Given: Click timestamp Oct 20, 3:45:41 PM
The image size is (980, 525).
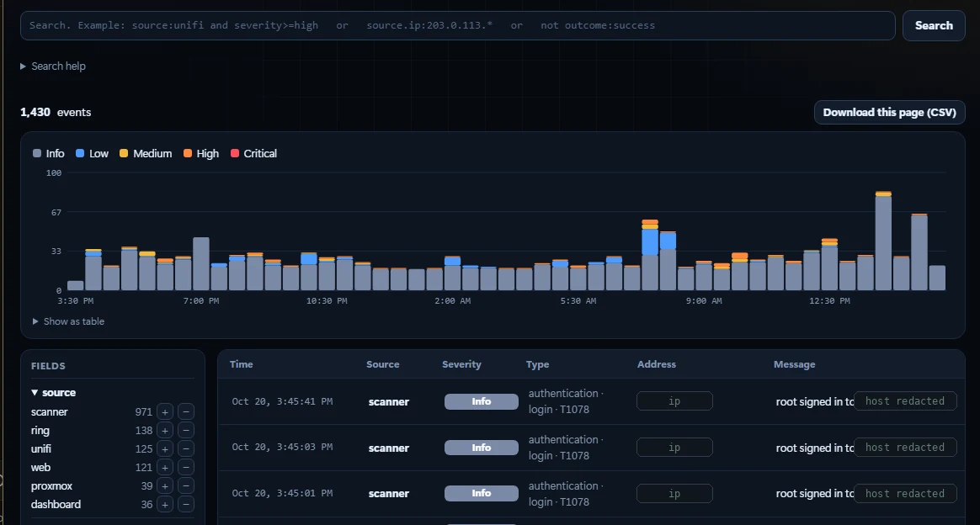Looking at the screenshot, I should click(x=282, y=401).
